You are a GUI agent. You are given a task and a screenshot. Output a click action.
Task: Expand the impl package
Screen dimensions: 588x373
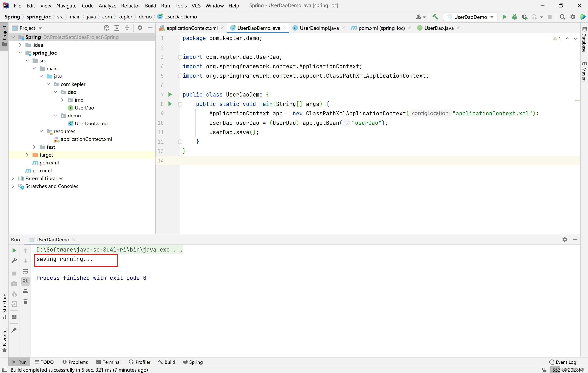[x=62, y=100]
